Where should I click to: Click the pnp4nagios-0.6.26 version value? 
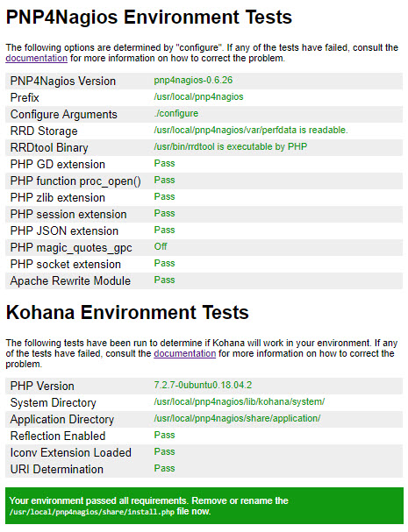click(x=193, y=80)
